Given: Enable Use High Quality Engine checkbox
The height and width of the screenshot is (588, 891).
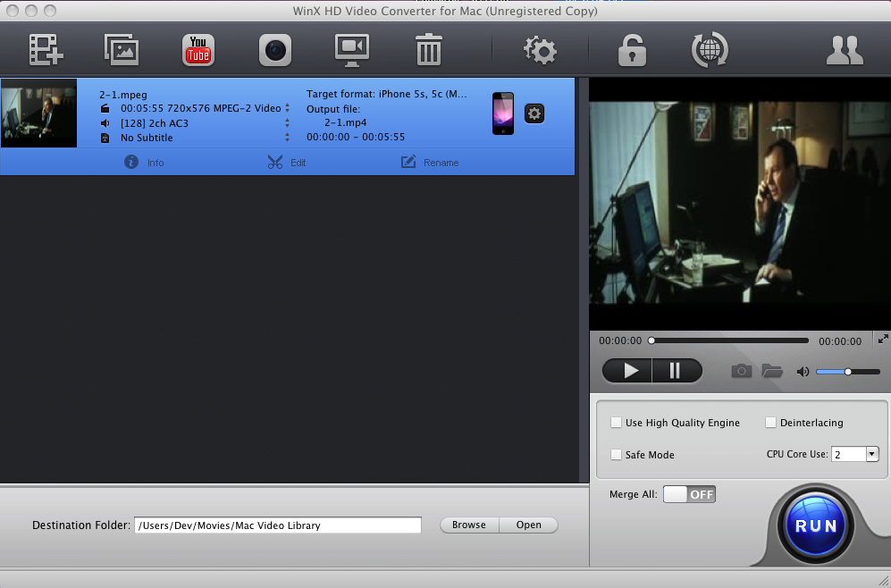Looking at the screenshot, I should [616, 423].
